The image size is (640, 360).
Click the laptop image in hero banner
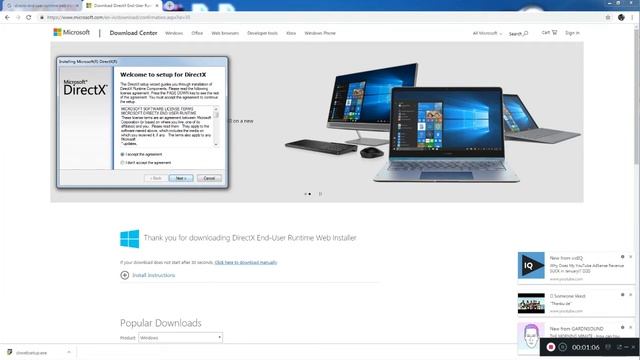pos(446,135)
